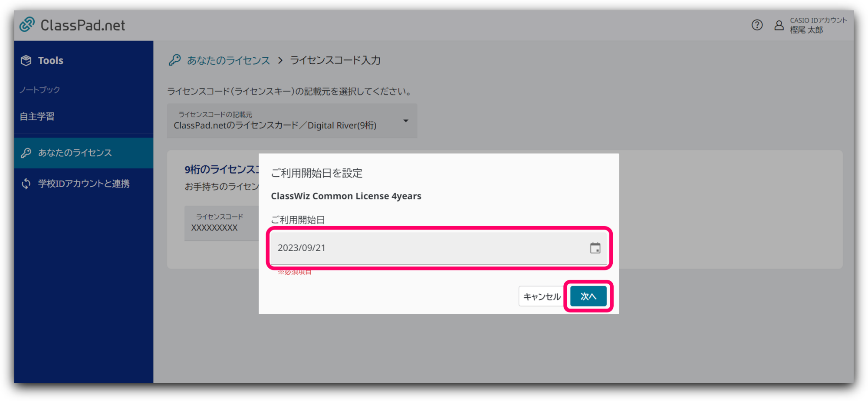Click the key icon in the breadcrumb

coord(175,60)
